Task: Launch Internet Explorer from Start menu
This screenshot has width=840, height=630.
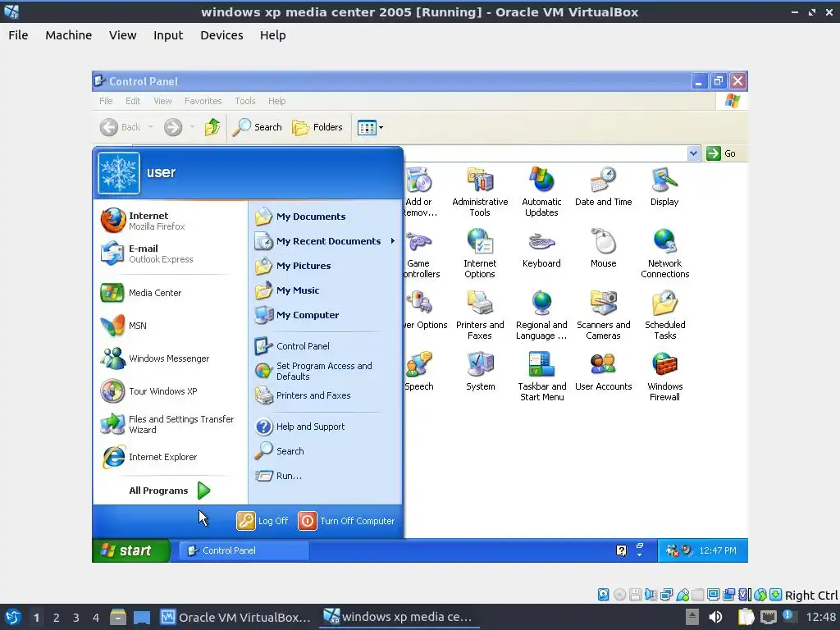Action: click(170, 457)
